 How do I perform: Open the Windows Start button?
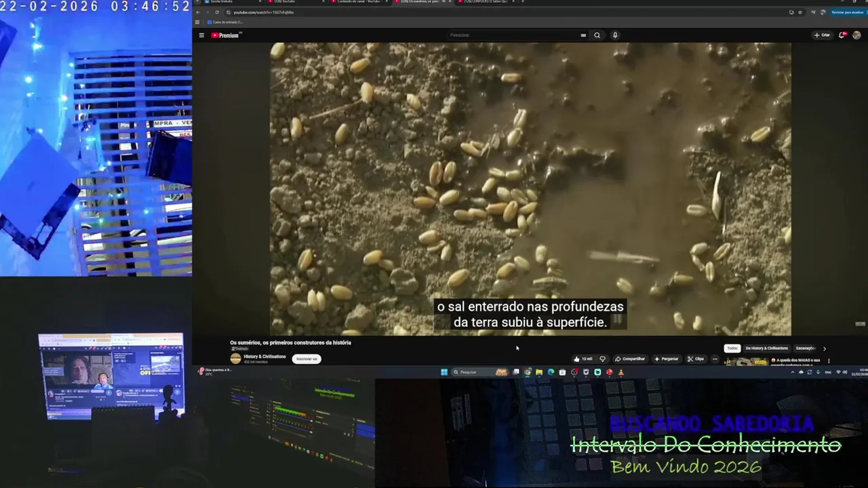pyautogui.click(x=444, y=372)
